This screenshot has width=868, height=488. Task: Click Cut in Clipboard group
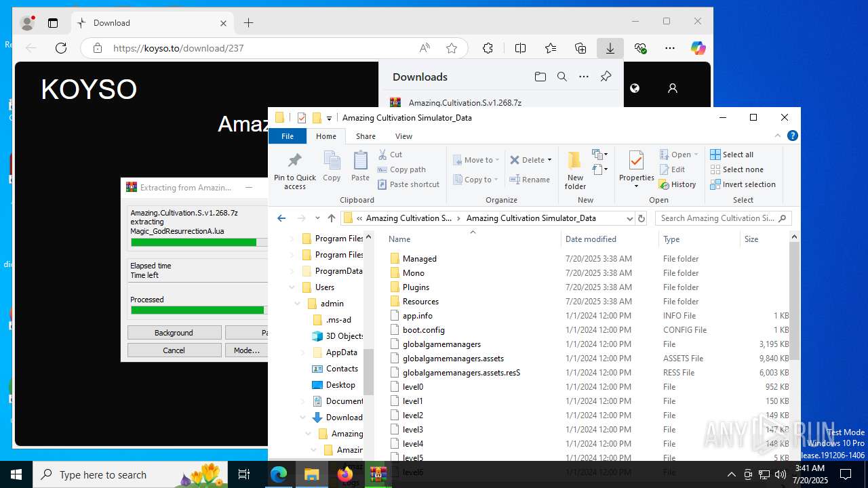click(391, 155)
